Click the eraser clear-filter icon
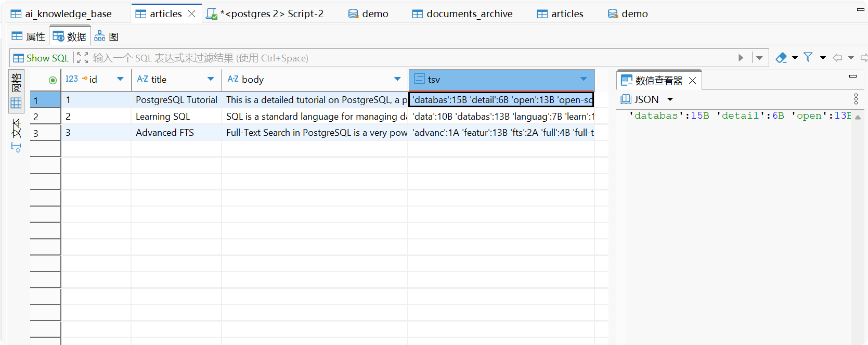The image size is (868, 345). click(781, 58)
